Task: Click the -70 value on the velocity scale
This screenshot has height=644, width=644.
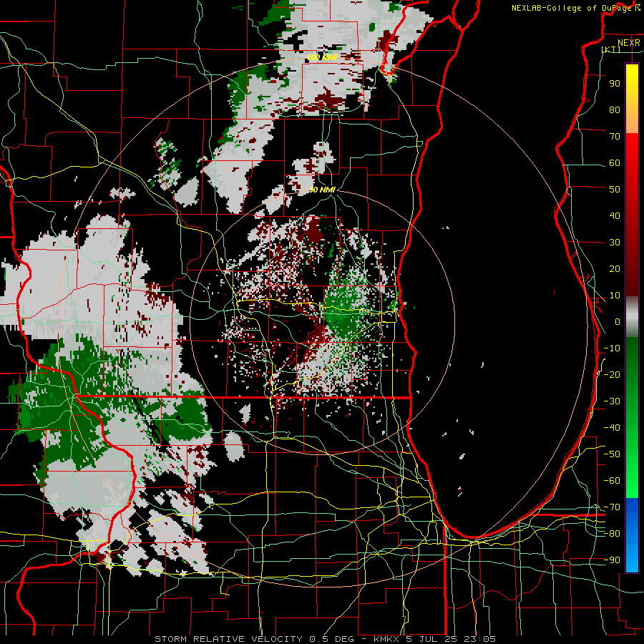Action: pos(612,507)
